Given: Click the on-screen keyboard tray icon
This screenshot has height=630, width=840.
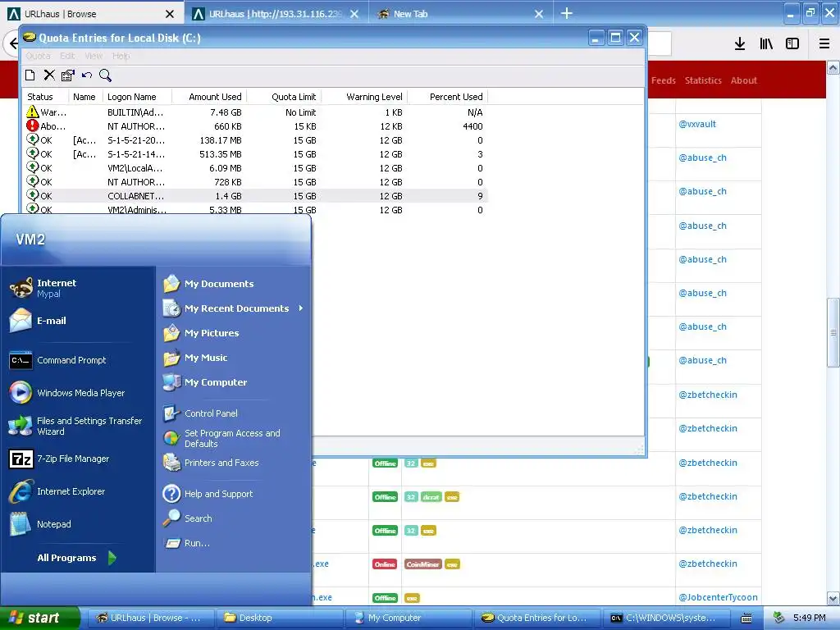Looking at the screenshot, I should 746,619.
